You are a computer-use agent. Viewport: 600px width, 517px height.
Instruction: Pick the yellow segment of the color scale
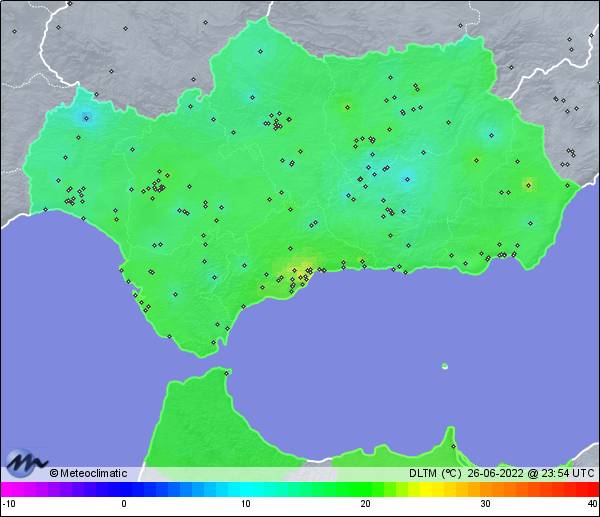pos(426,489)
